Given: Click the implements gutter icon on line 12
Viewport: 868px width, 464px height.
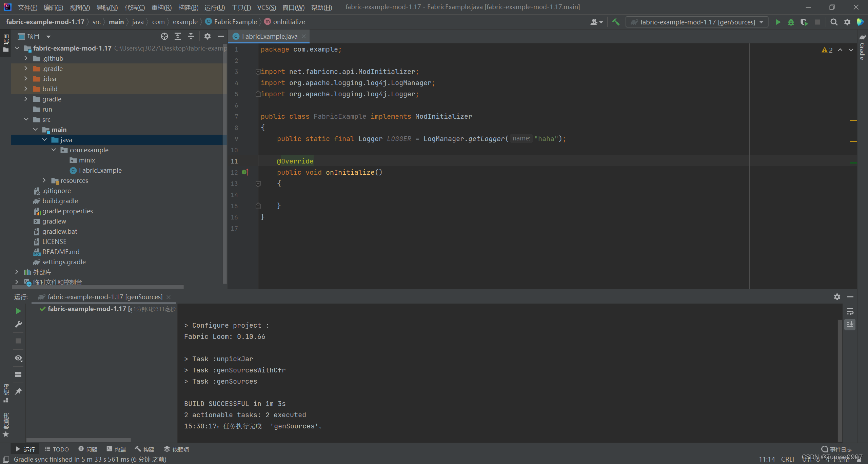Looking at the screenshot, I should pos(245,172).
